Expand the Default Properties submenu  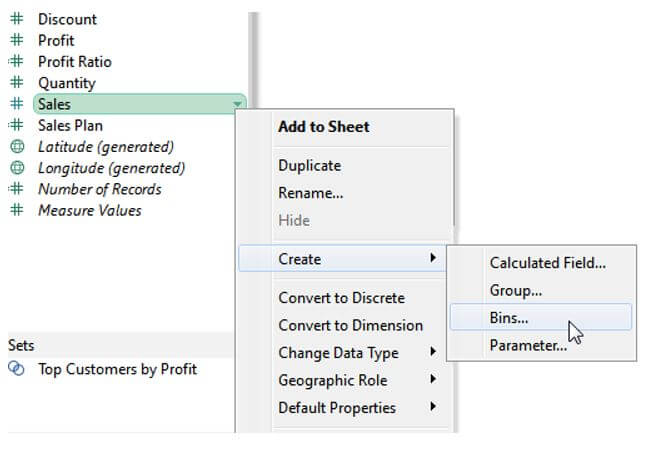337,408
